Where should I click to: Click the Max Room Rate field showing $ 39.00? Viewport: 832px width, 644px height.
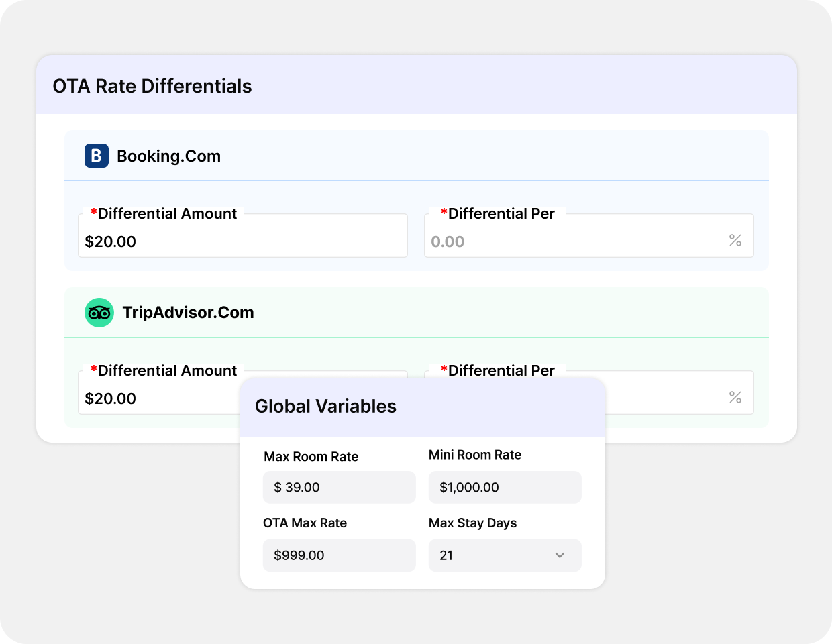[340, 487]
